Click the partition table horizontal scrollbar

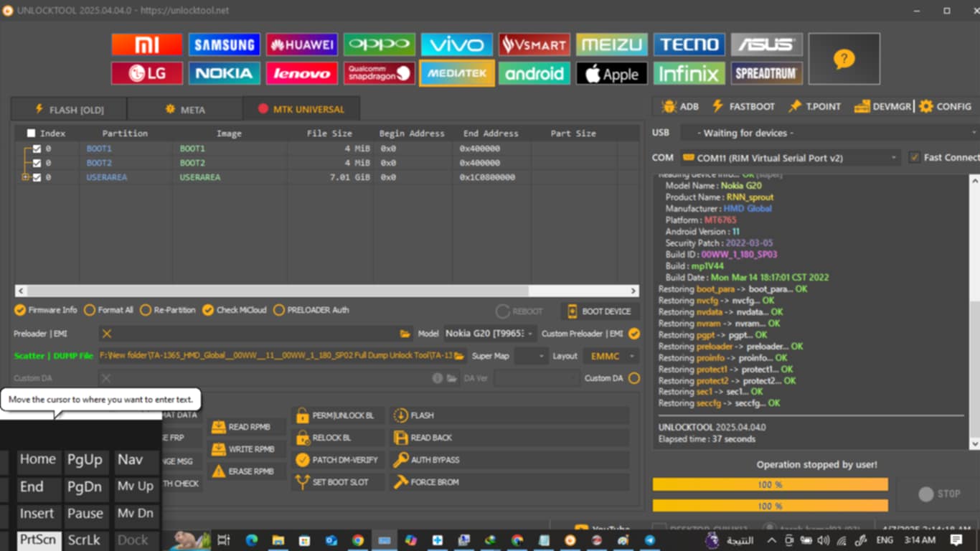(278, 291)
